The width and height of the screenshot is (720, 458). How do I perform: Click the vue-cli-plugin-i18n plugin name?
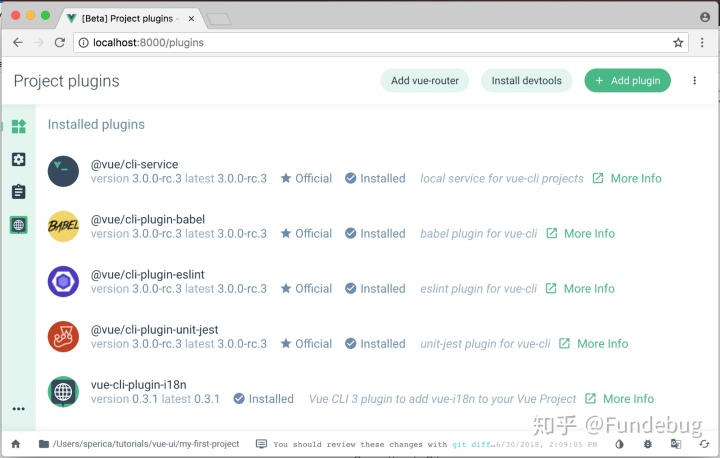click(x=139, y=384)
